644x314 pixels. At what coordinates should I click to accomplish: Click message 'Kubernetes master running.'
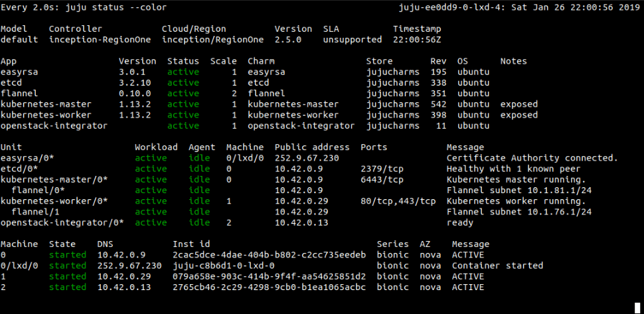(517, 179)
